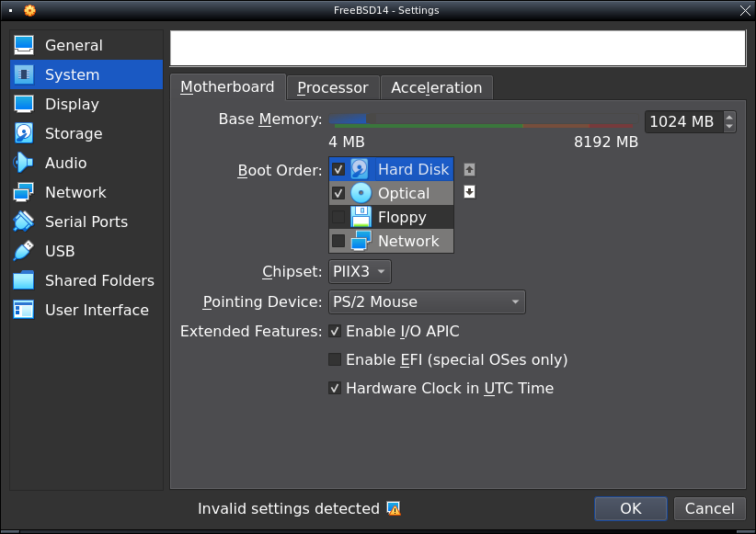Open the Chipset PIIX3 dropdown
Image resolution: width=756 pixels, height=534 pixels.
[x=360, y=272]
